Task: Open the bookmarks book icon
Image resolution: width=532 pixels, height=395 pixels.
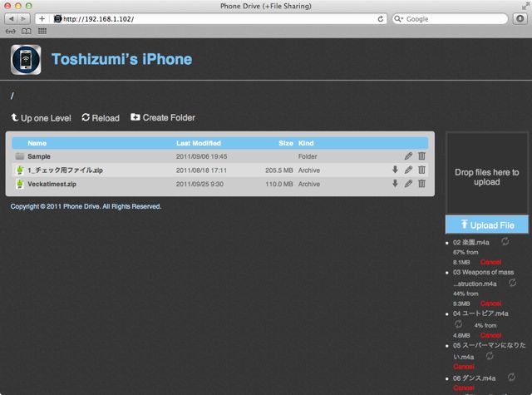Action: (27, 32)
